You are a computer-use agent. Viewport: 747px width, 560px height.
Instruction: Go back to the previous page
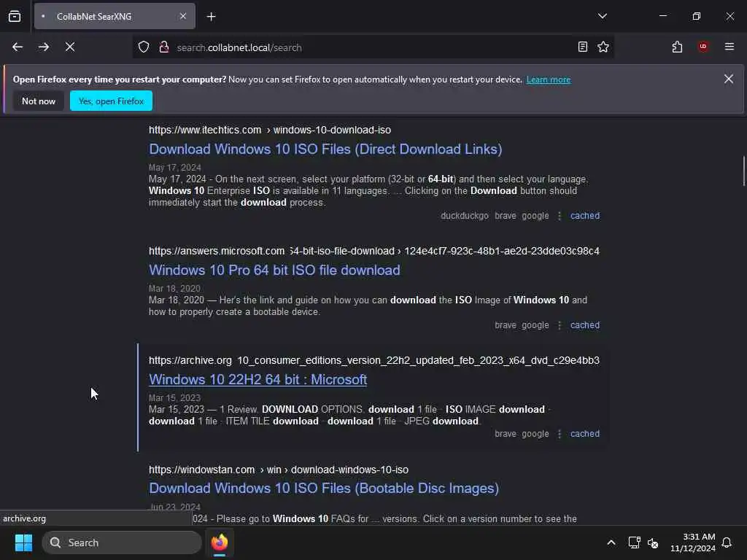(18, 47)
